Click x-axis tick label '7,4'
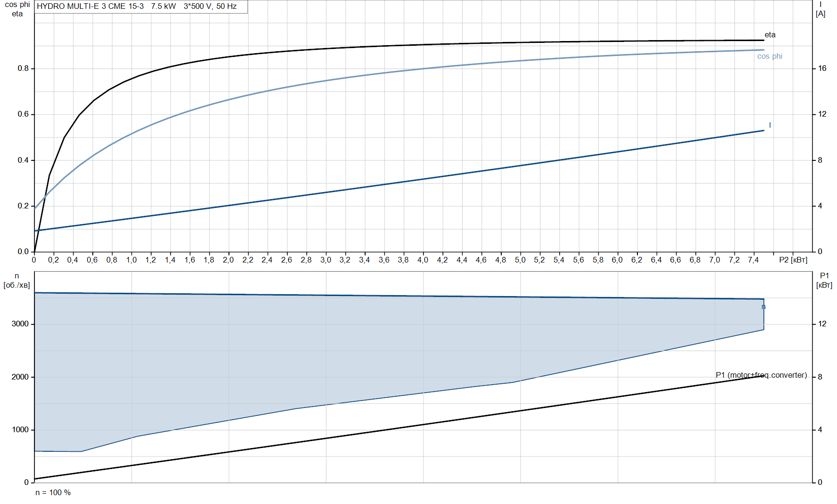Image resolution: width=837 pixels, height=504 pixels. [753, 260]
